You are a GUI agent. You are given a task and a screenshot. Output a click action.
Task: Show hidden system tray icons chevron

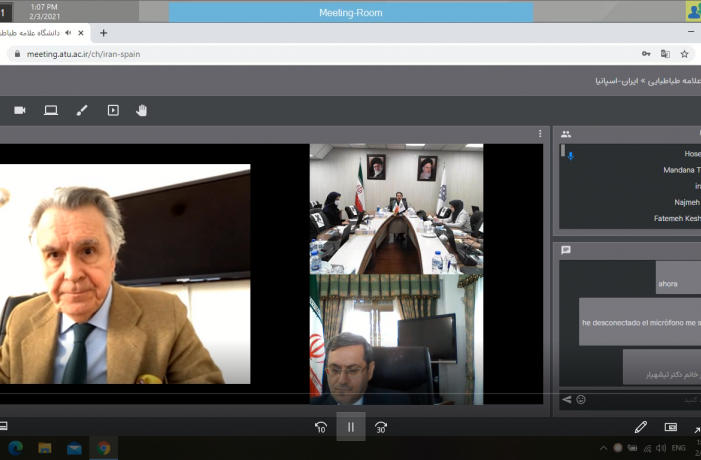pyautogui.click(x=604, y=448)
